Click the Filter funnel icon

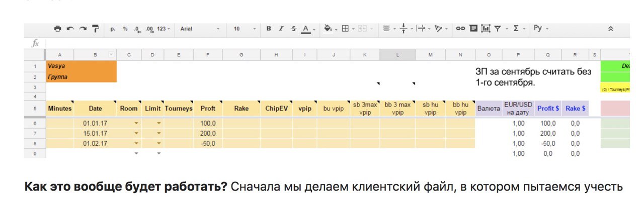pyautogui.click(x=498, y=29)
